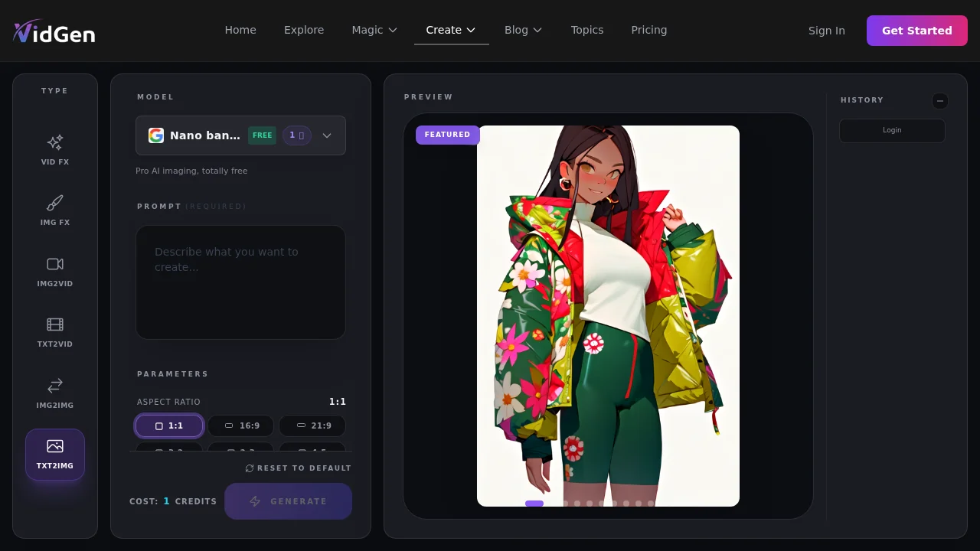Open the model selection dropdown
Screen dimensions: 980x551
tap(327, 135)
